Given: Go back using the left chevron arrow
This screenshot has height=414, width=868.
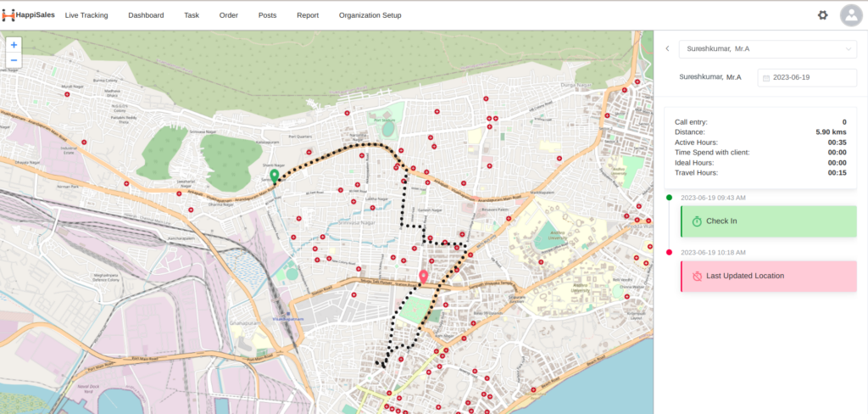Looking at the screenshot, I should [668, 48].
